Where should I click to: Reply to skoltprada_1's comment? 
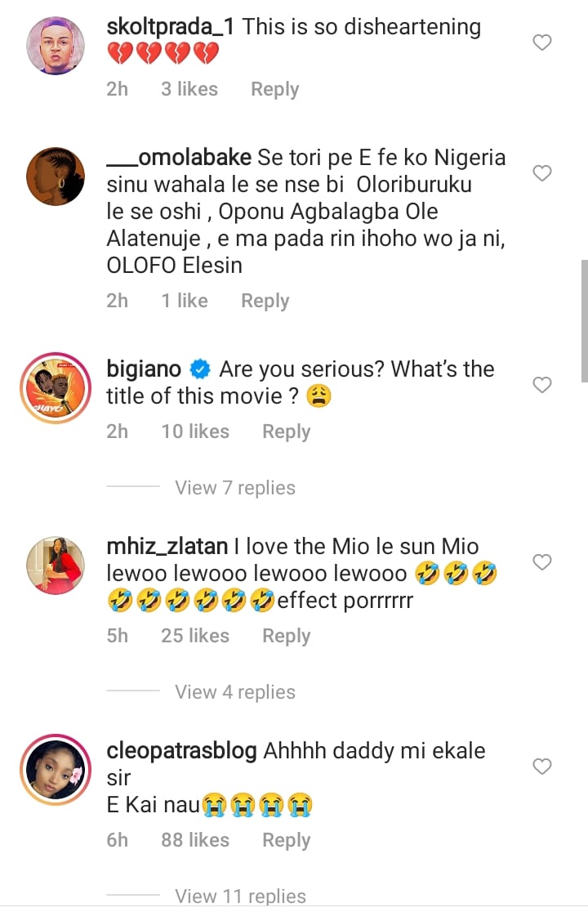[x=274, y=89]
